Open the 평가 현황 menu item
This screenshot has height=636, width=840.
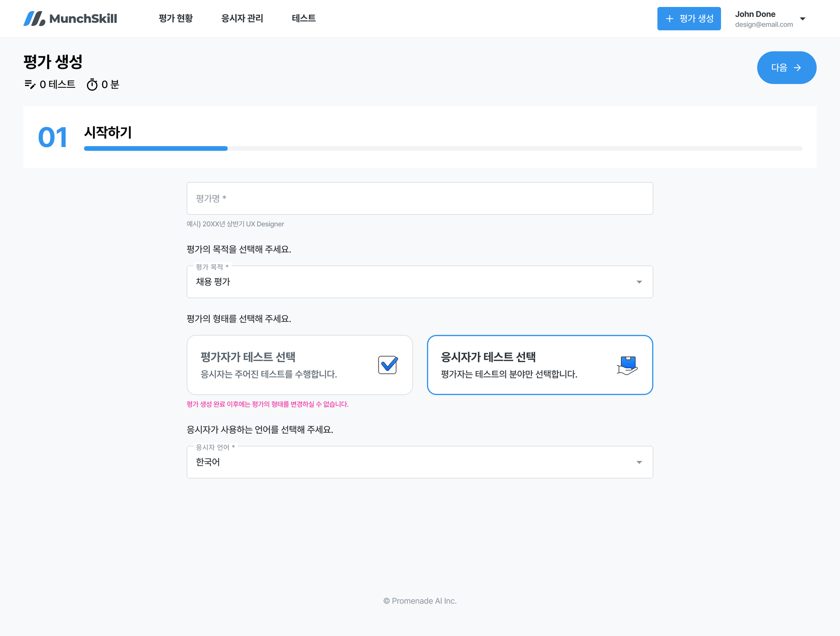[x=176, y=18]
